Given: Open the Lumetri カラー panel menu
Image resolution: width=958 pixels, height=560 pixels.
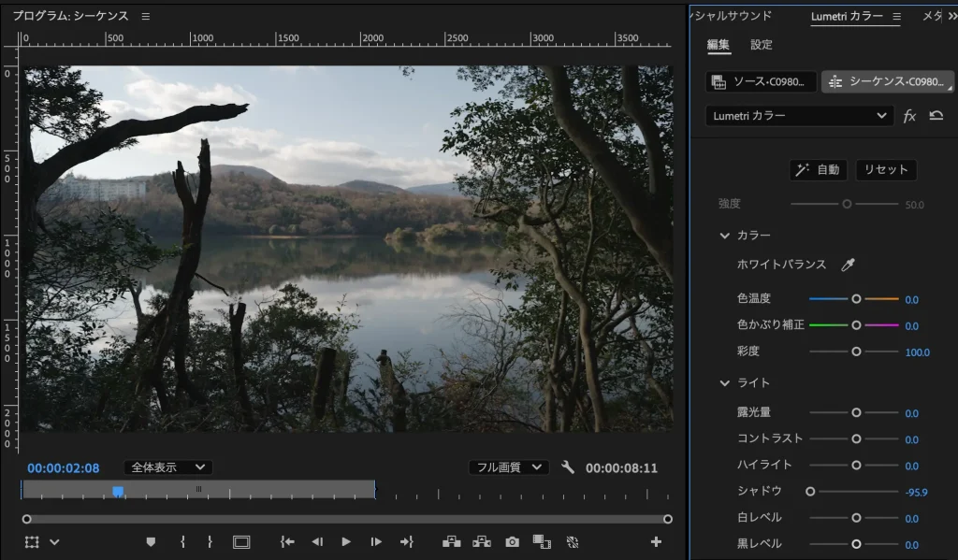Looking at the screenshot, I should tap(896, 16).
